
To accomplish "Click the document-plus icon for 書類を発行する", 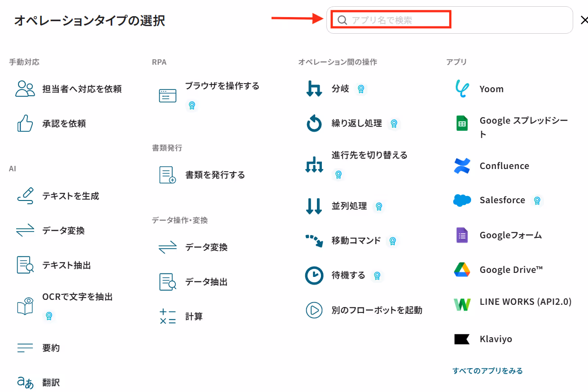I will point(168,175).
